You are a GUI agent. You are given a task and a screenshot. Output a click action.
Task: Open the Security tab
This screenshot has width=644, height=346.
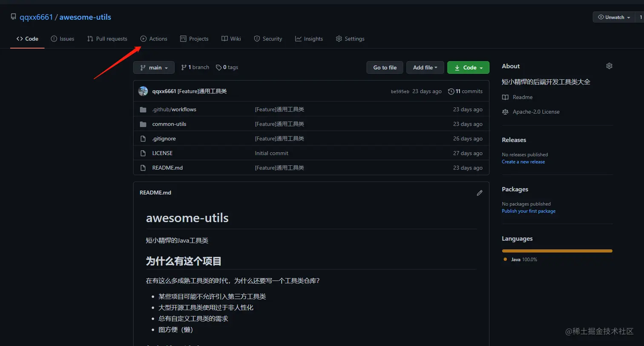click(x=268, y=39)
